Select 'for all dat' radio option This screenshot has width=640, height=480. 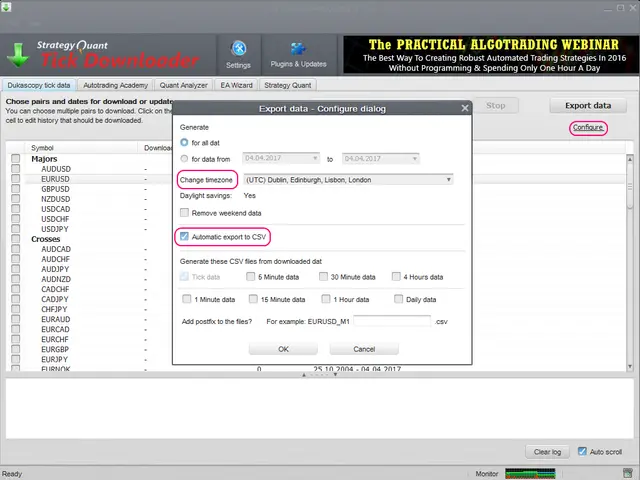coord(184,142)
